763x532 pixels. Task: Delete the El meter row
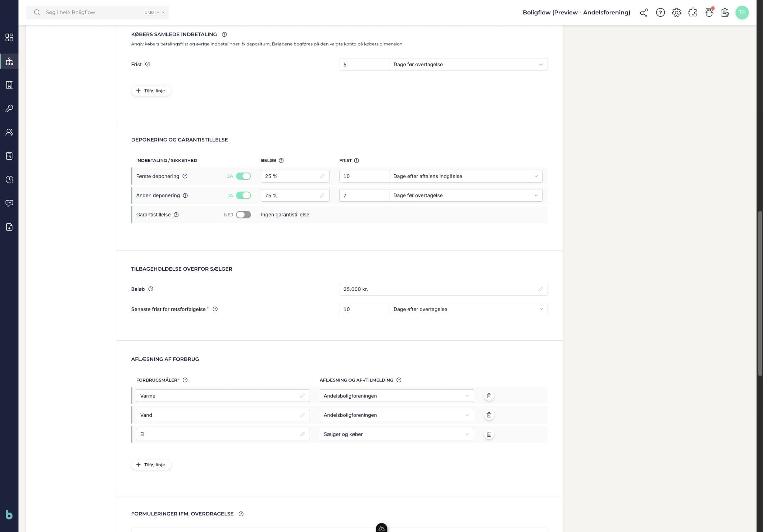[489, 434]
